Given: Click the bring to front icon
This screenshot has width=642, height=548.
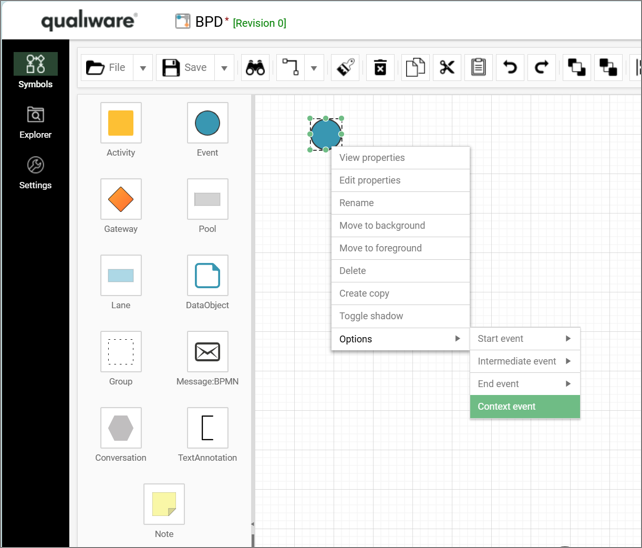Looking at the screenshot, I should tap(576, 67).
